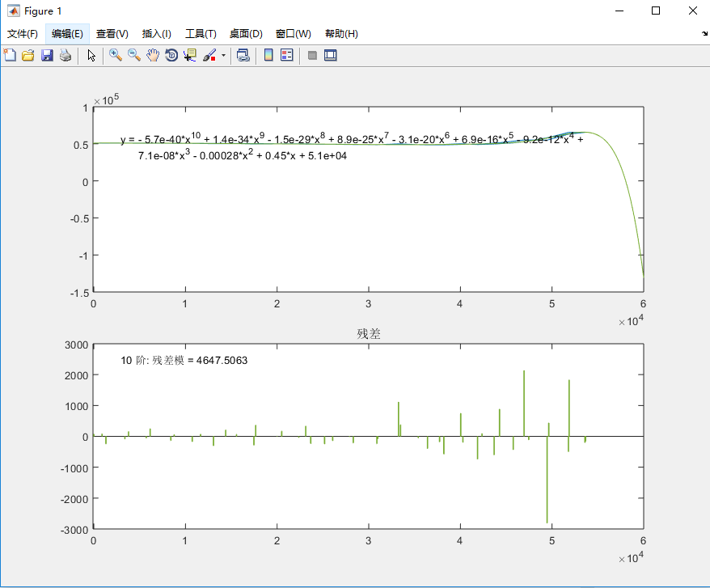Insert a legend
The image size is (710, 588).
(x=286, y=55)
